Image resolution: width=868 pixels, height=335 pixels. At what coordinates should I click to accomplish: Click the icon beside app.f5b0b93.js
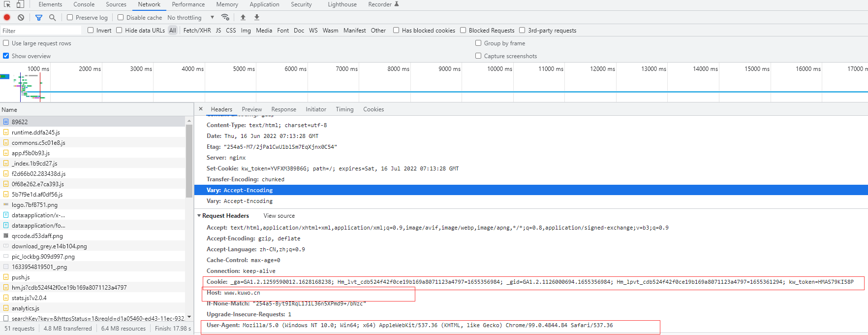click(x=6, y=153)
